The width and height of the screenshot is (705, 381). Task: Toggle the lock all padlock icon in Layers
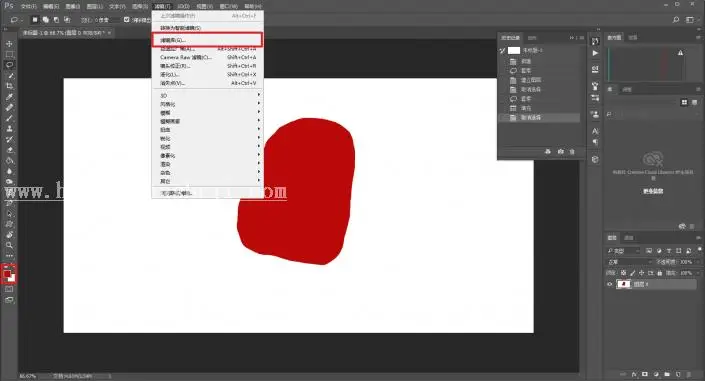659,273
